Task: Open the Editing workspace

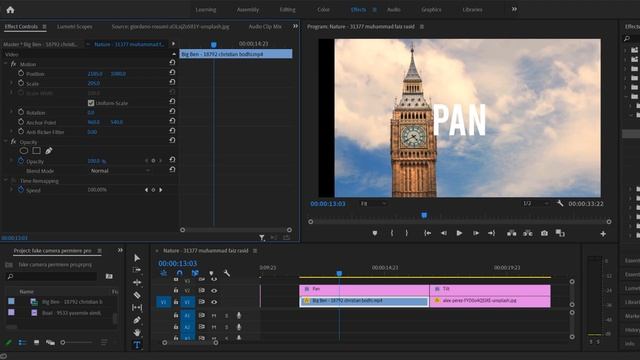Action: (287, 9)
